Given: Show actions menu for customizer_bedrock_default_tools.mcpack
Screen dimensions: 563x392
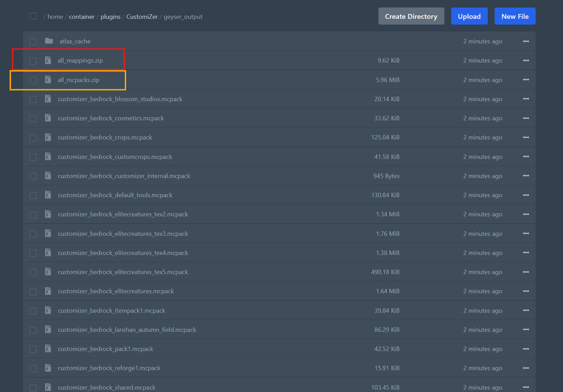Looking at the screenshot, I should point(526,195).
